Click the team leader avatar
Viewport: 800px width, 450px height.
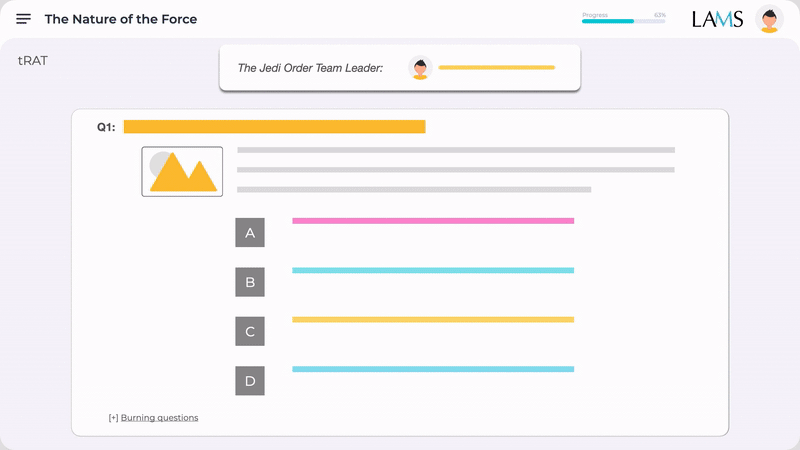coord(420,68)
